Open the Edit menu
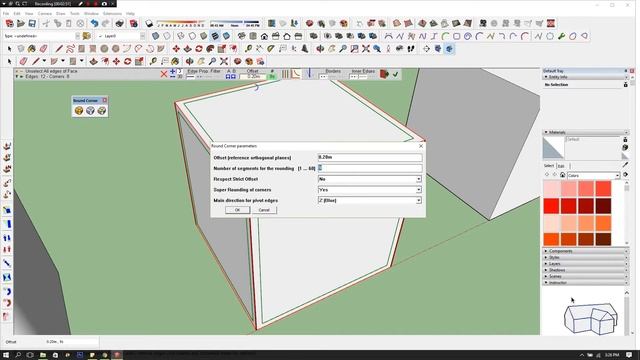This screenshot has width=640, height=360. point(17,13)
